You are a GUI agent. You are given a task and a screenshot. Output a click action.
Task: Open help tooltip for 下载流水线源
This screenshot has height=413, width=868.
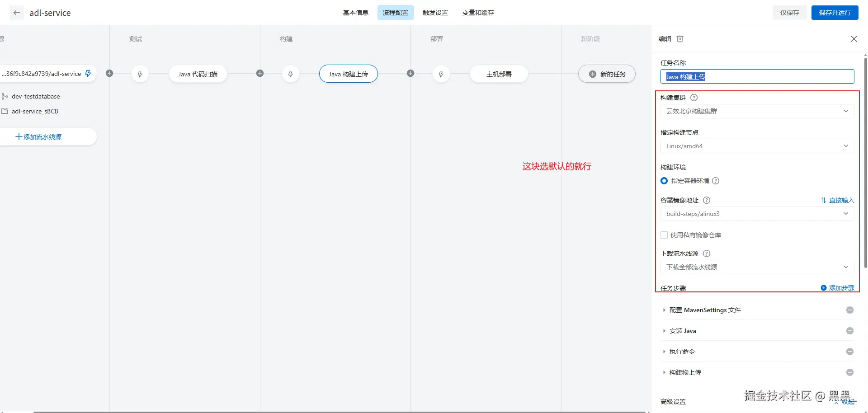[707, 253]
